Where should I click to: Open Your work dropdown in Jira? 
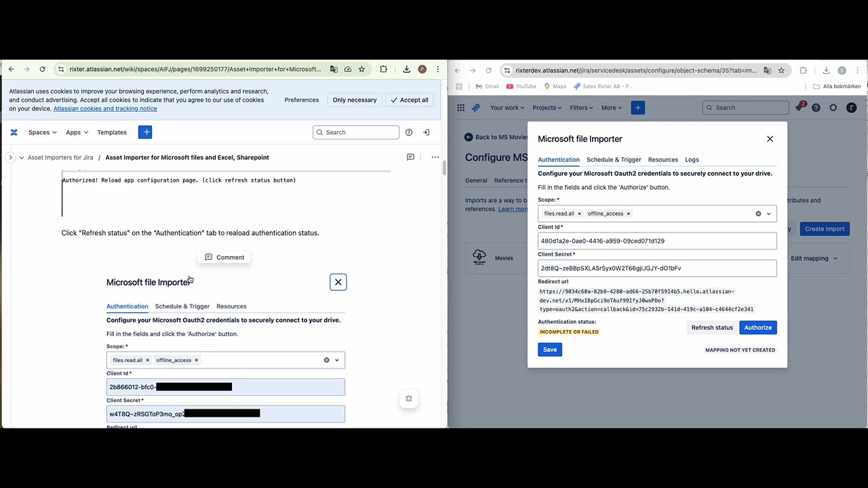pyautogui.click(x=507, y=108)
